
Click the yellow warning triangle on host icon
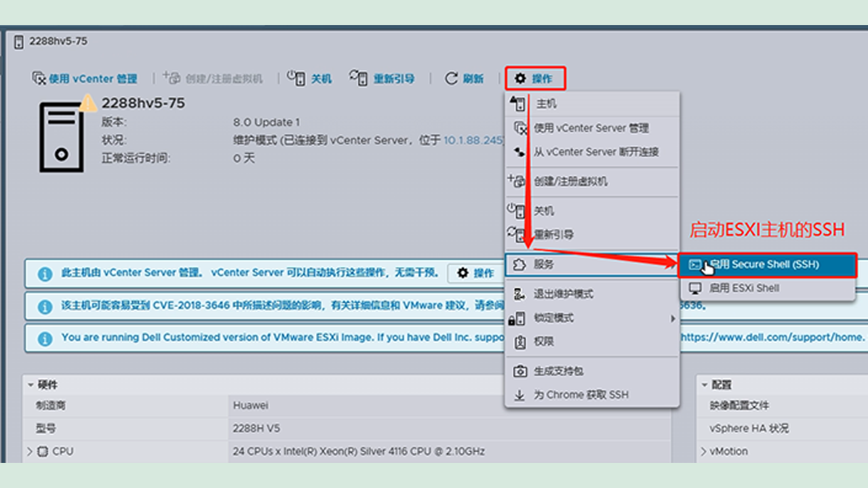(x=88, y=103)
